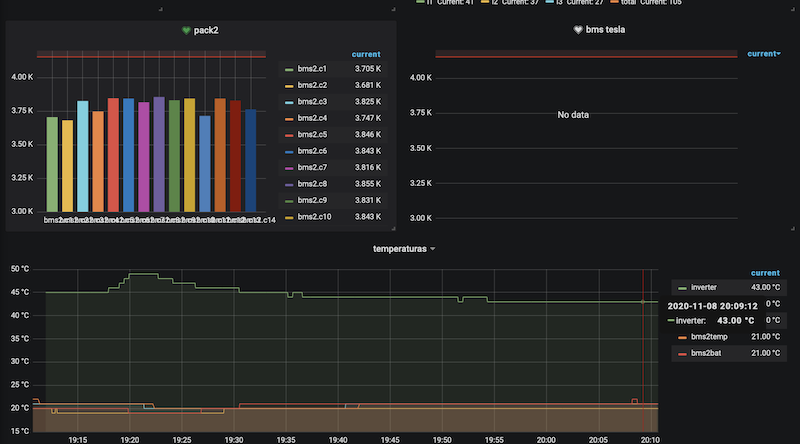Open color picker for bms2.c1 swatch
The width and height of the screenshot is (800, 444).
[x=289, y=70]
